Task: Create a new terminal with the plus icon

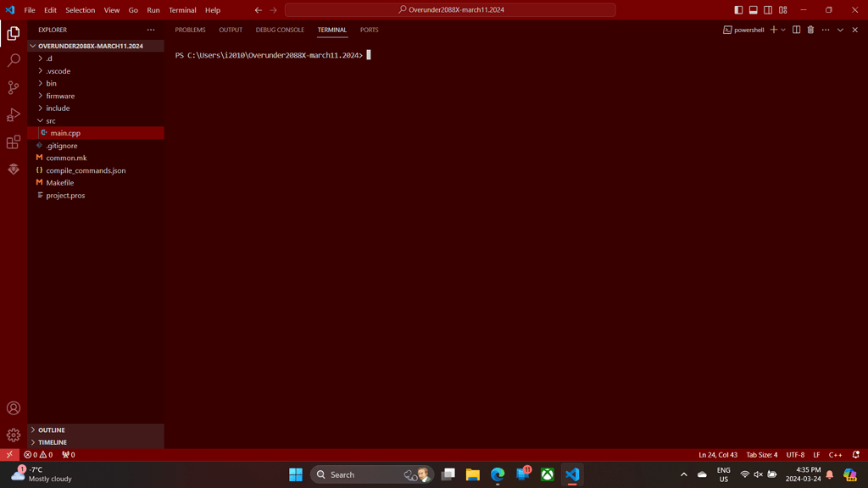Action: (x=773, y=30)
